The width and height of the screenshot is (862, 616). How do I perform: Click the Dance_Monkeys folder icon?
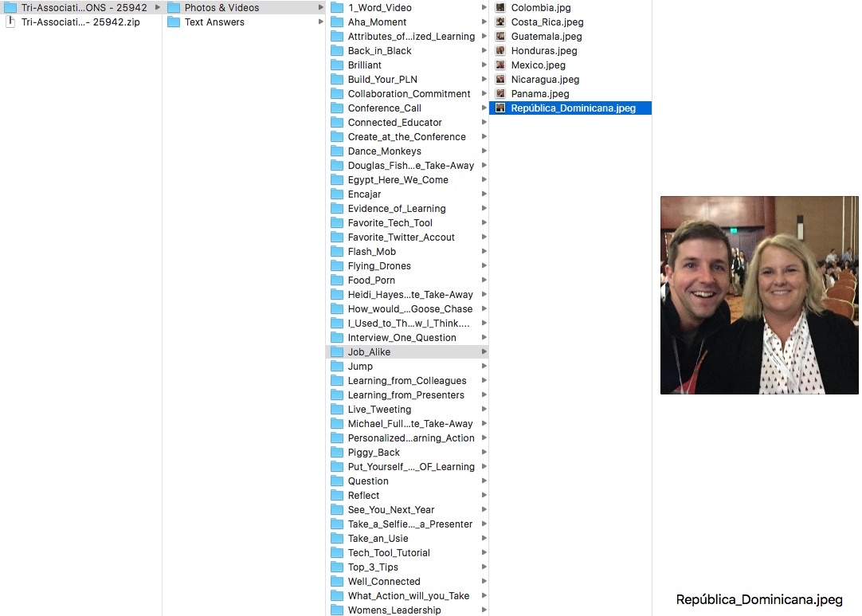click(x=337, y=151)
